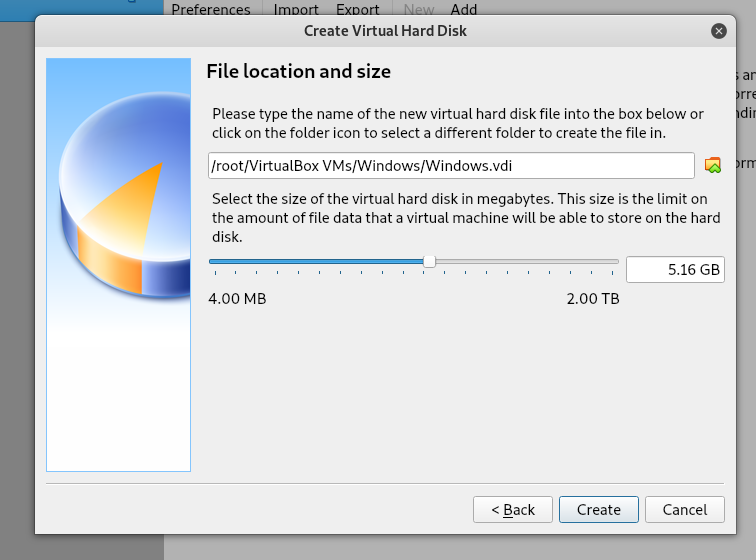The height and width of the screenshot is (560, 756).
Task: Click the Windows.vdi file path field
Action: click(x=451, y=165)
